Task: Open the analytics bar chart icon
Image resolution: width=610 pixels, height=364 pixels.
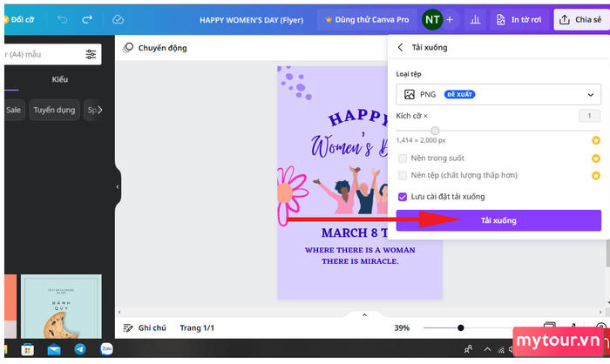Action: click(x=474, y=19)
